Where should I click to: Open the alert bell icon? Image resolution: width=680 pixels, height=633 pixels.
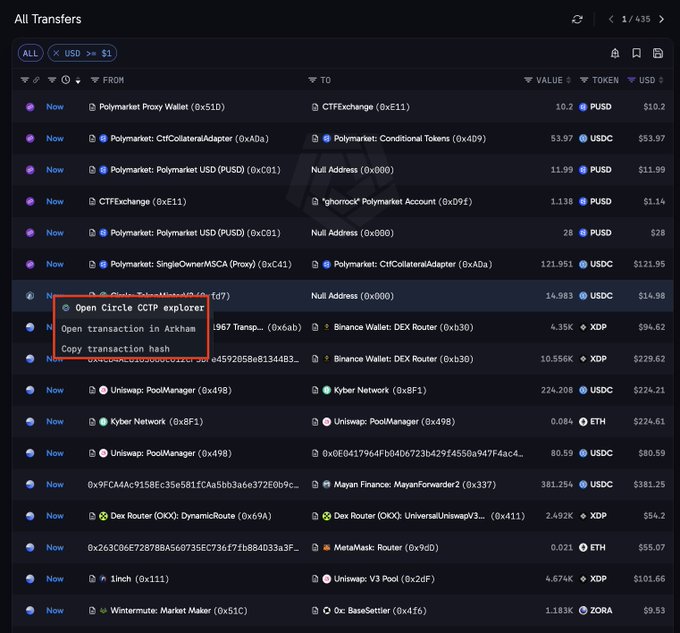(615, 53)
